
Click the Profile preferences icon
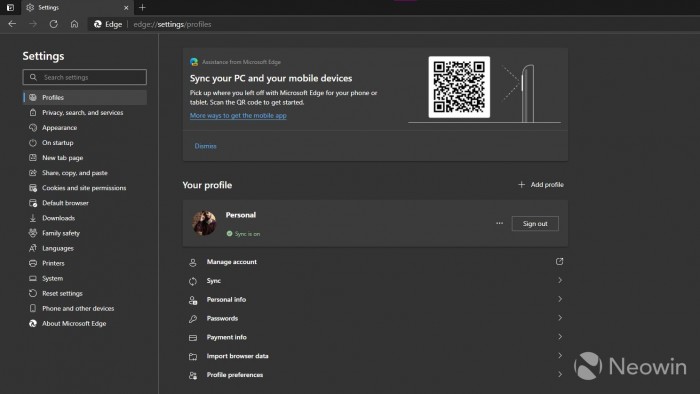pyautogui.click(x=193, y=375)
